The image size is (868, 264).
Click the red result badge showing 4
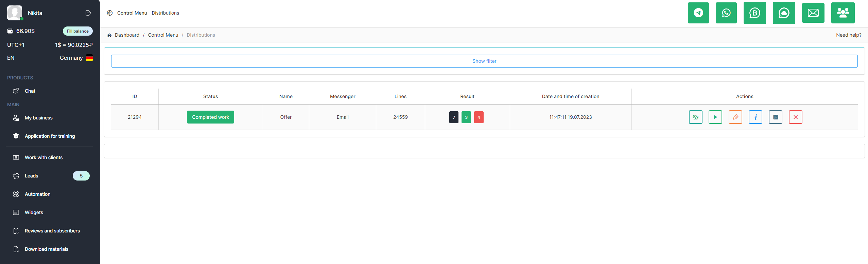point(479,117)
